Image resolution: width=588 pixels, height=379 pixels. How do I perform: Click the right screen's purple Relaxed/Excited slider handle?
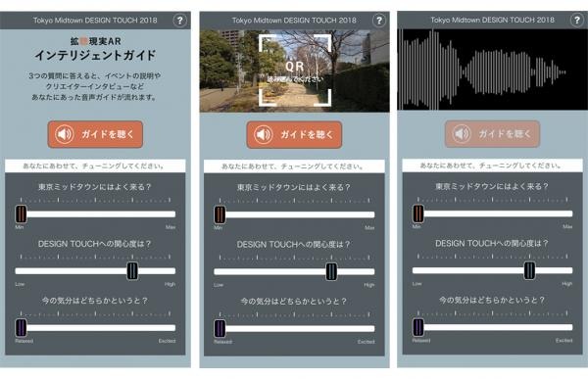click(x=418, y=327)
